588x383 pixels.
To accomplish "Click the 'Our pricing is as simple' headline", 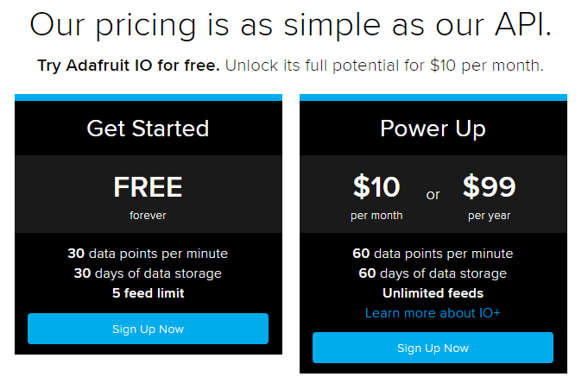I will [x=291, y=25].
